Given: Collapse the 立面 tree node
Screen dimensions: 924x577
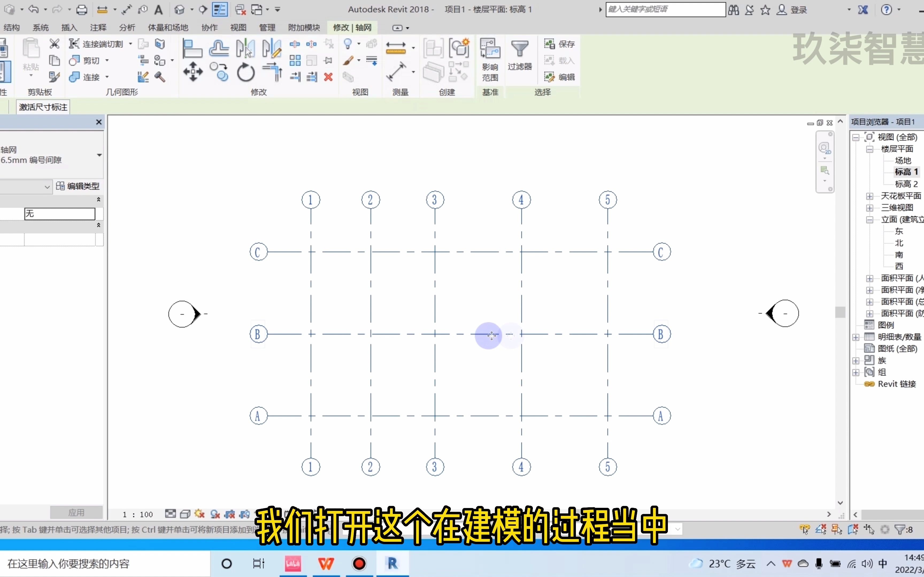Looking at the screenshot, I should click(869, 220).
